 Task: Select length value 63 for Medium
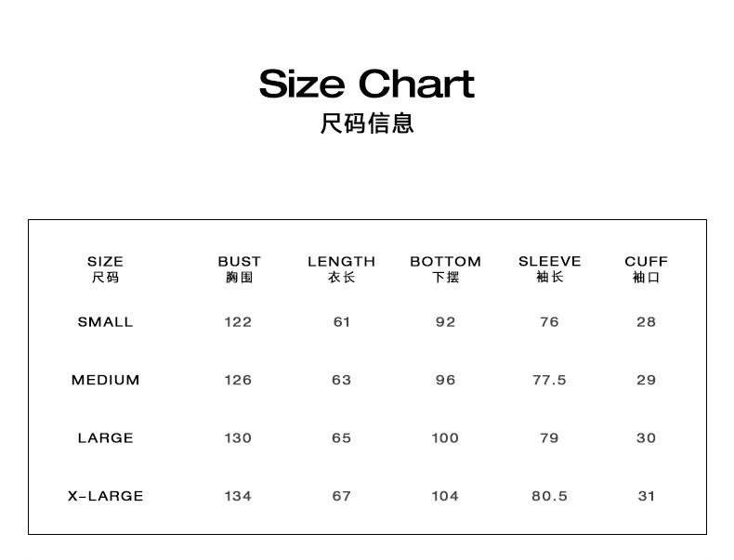pos(341,380)
